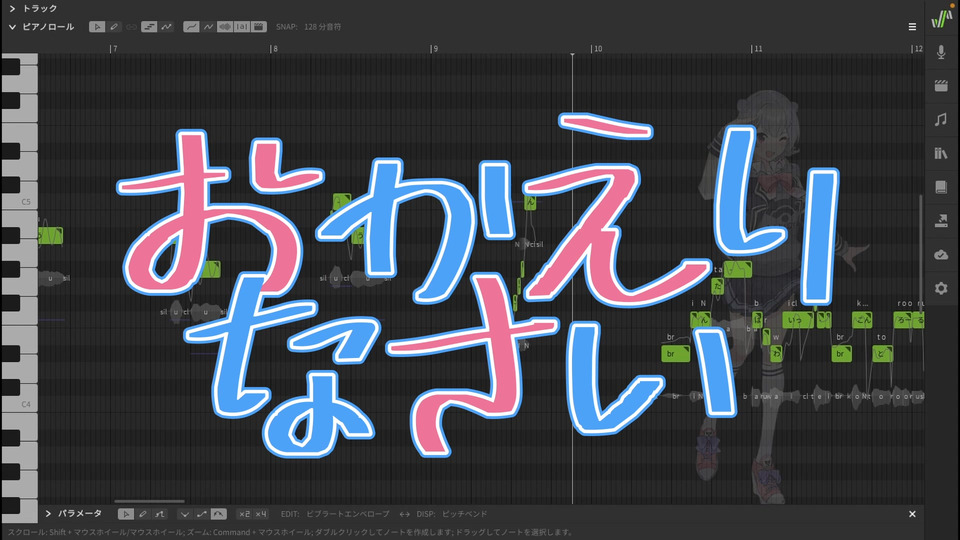Open the library books side panel
The height and width of the screenshot is (540, 960).
941,153
